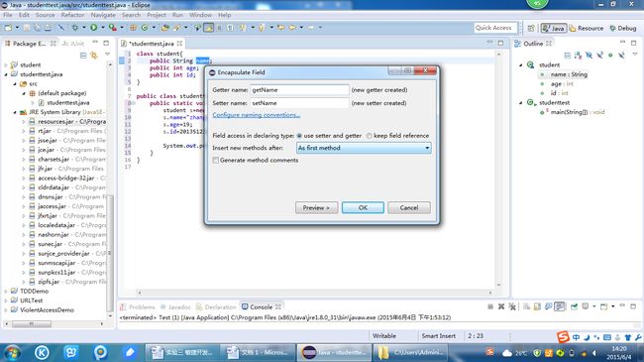Open the File menu
The image size is (644, 362).
pyautogui.click(x=8, y=15)
